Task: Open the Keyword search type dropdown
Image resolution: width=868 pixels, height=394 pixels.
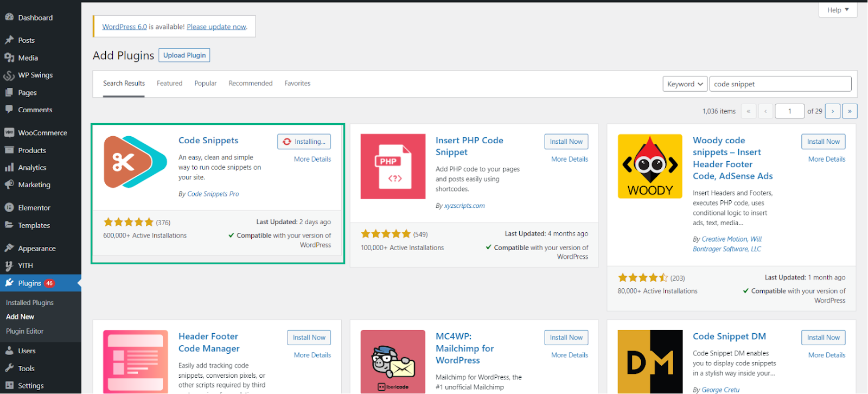Action: point(685,84)
